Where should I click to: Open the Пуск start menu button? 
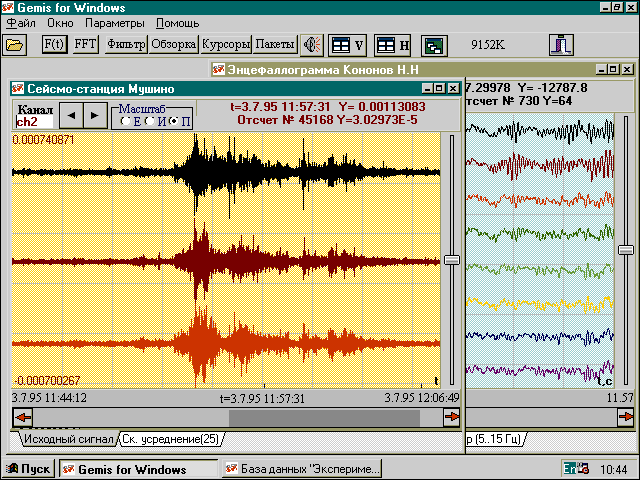click(x=29, y=469)
